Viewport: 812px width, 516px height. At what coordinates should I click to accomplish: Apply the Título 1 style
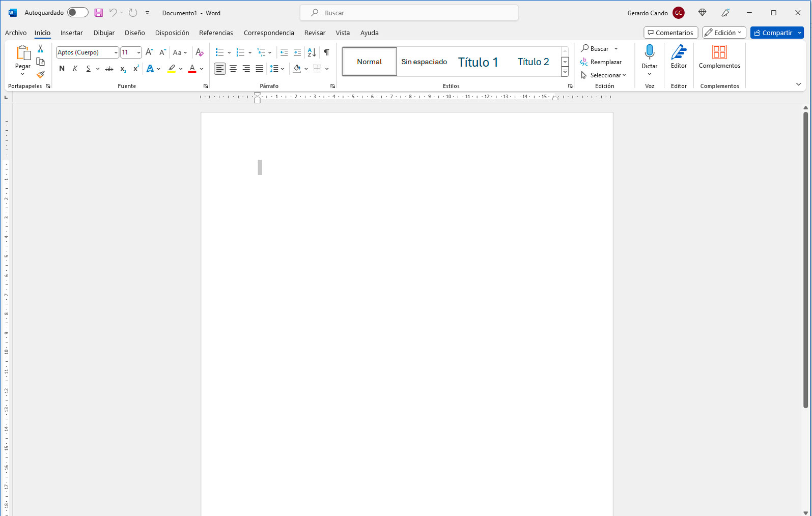coord(478,62)
